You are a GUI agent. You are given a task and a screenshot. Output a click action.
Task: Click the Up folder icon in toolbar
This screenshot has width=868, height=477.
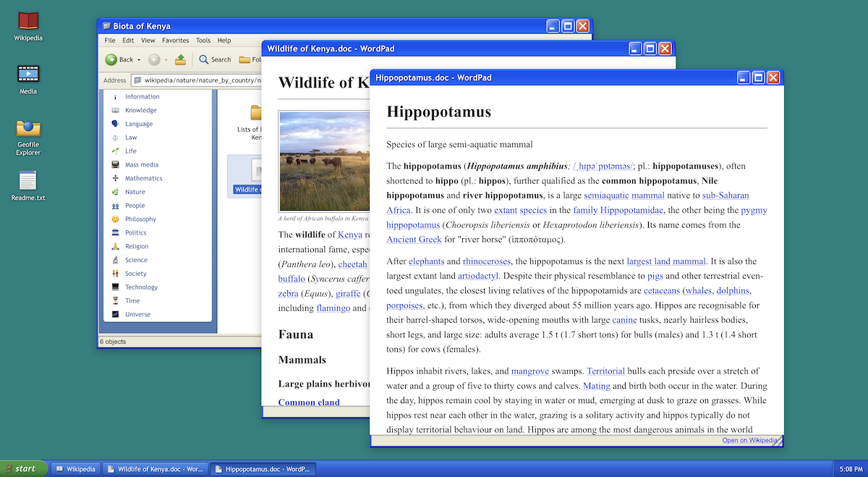(x=181, y=59)
